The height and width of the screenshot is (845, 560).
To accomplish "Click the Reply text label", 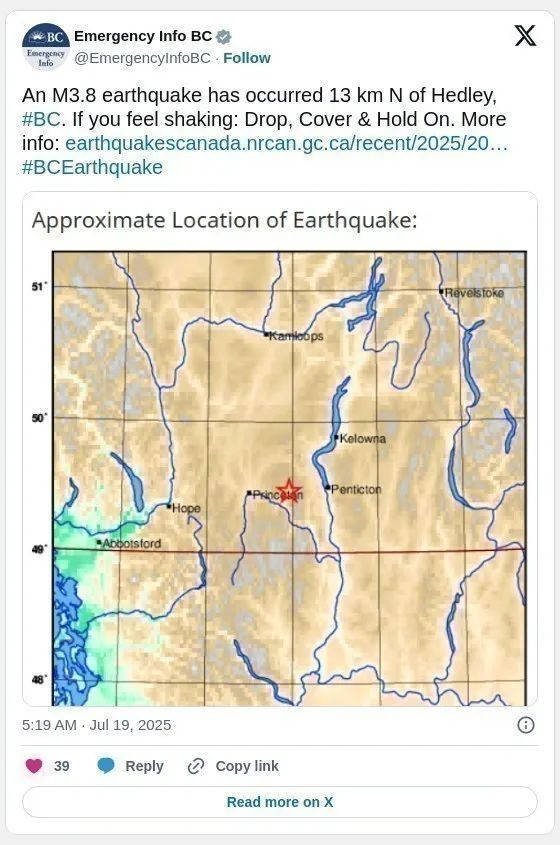I will tap(144, 766).
